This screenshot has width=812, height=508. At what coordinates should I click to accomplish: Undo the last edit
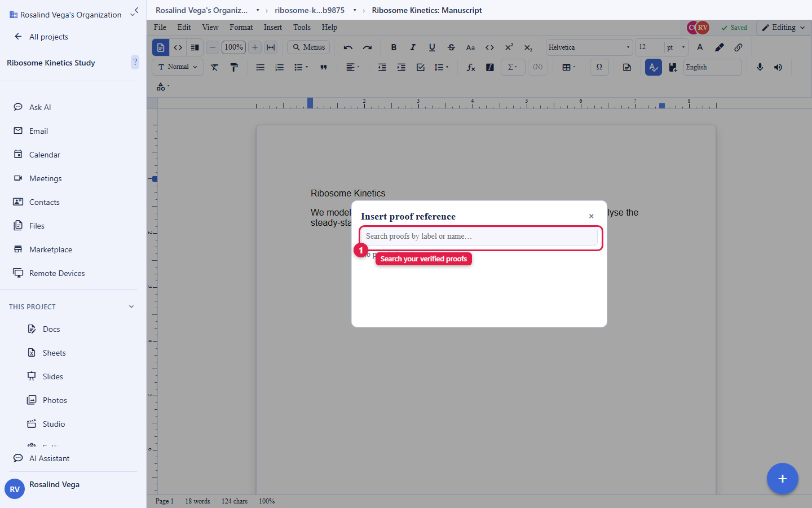coord(348,47)
